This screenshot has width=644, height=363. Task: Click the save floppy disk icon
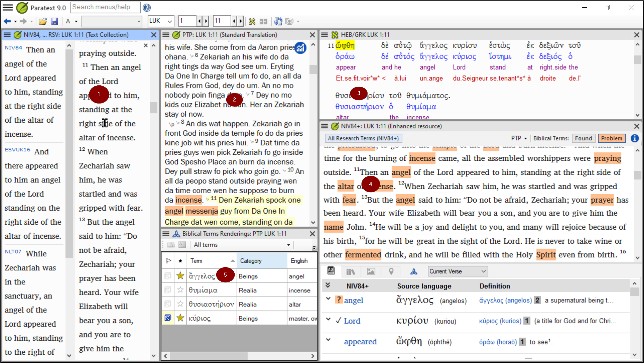pos(54,21)
